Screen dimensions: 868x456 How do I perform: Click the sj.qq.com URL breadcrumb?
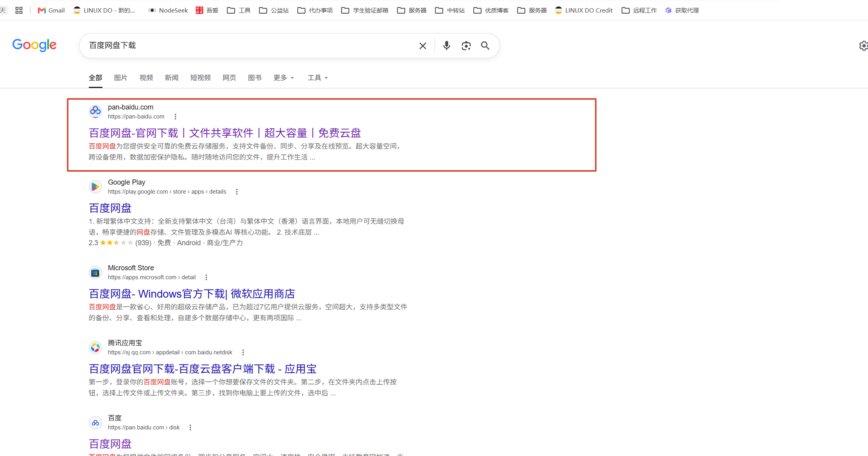pyautogui.click(x=170, y=352)
